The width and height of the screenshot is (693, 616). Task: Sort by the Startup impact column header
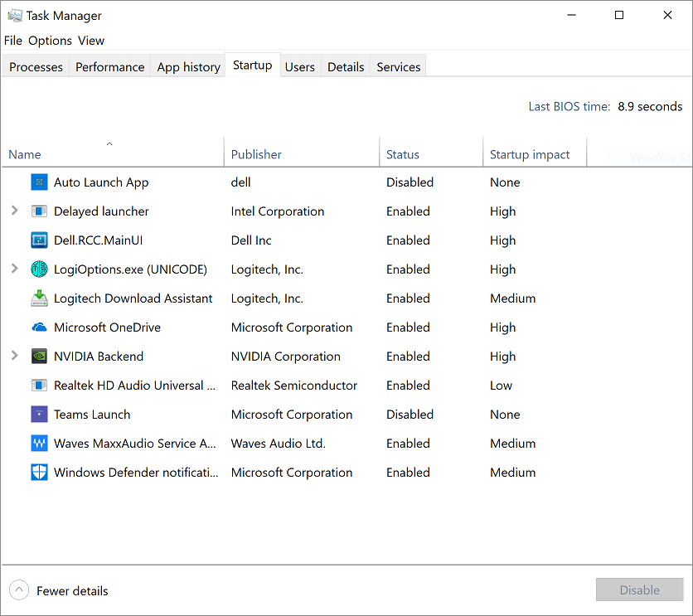[x=530, y=154]
